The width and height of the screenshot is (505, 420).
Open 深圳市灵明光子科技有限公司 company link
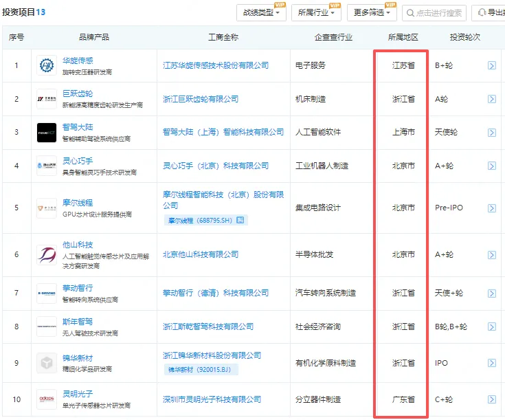(212, 399)
